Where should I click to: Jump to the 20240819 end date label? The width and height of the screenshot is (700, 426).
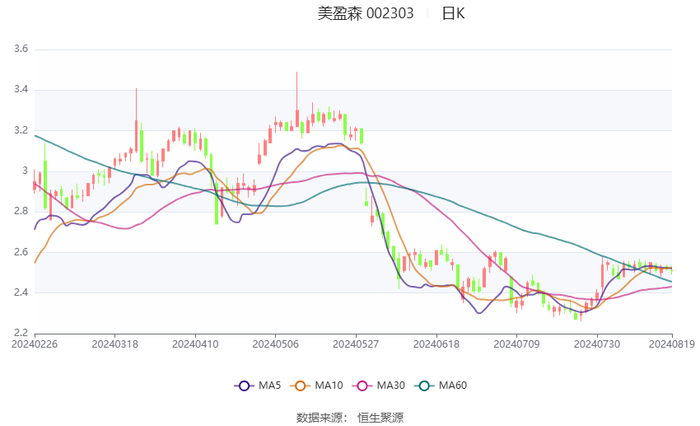(x=671, y=344)
